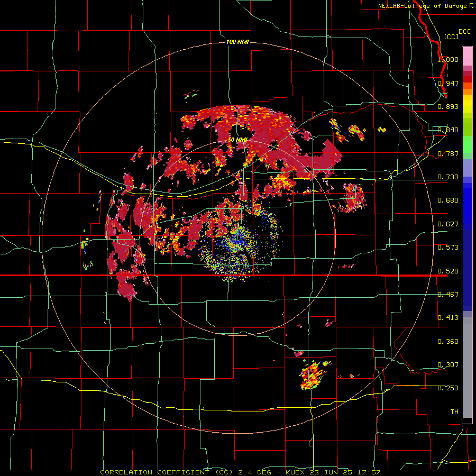Select the 0.307 legend value
This screenshot has width=476, height=476.
point(448,365)
